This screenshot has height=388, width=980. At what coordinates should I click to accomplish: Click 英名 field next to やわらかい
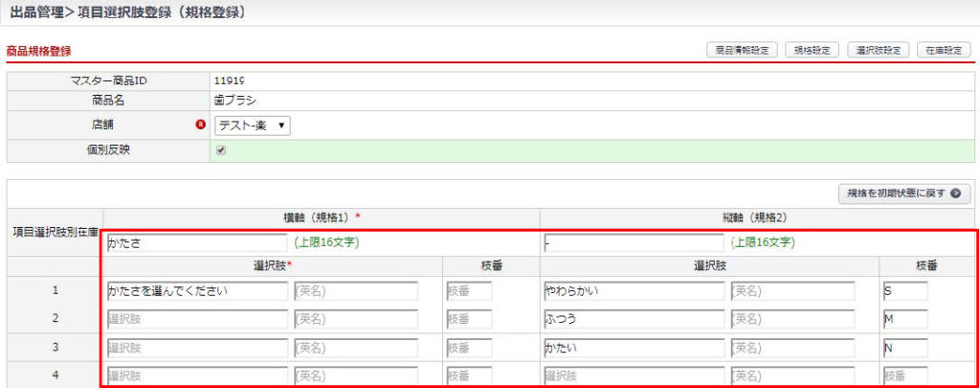pyautogui.click(x=792, y=291)
